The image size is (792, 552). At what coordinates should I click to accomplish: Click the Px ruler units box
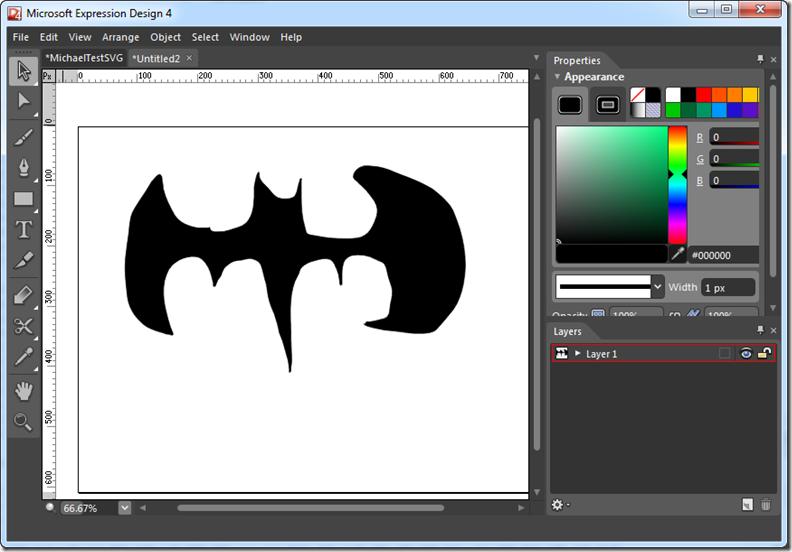[47, 76]
